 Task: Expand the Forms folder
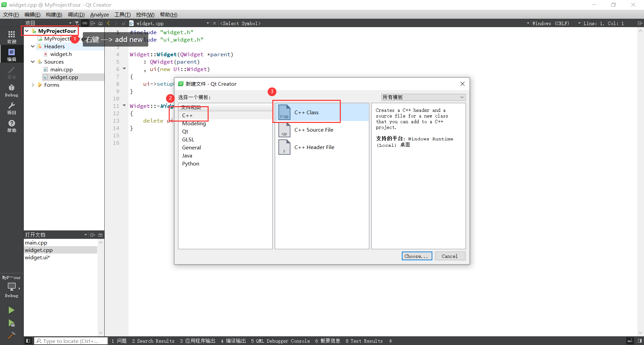point(33,85)
